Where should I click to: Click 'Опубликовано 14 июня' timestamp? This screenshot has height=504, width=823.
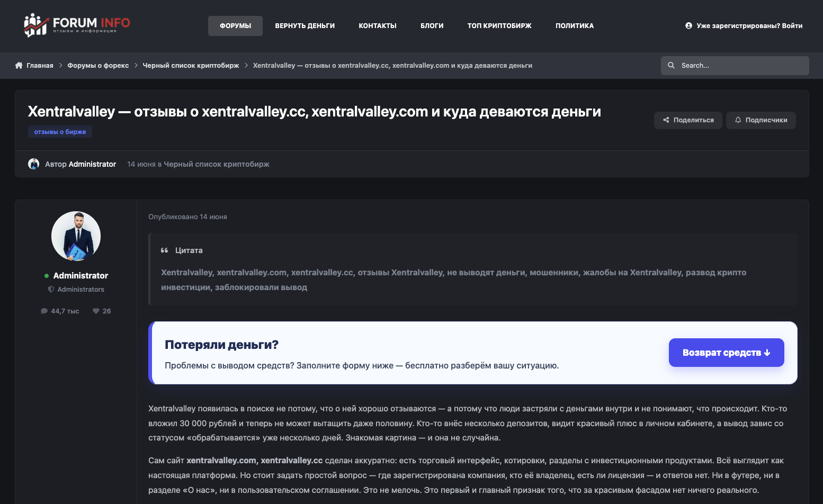click(187, 217)
